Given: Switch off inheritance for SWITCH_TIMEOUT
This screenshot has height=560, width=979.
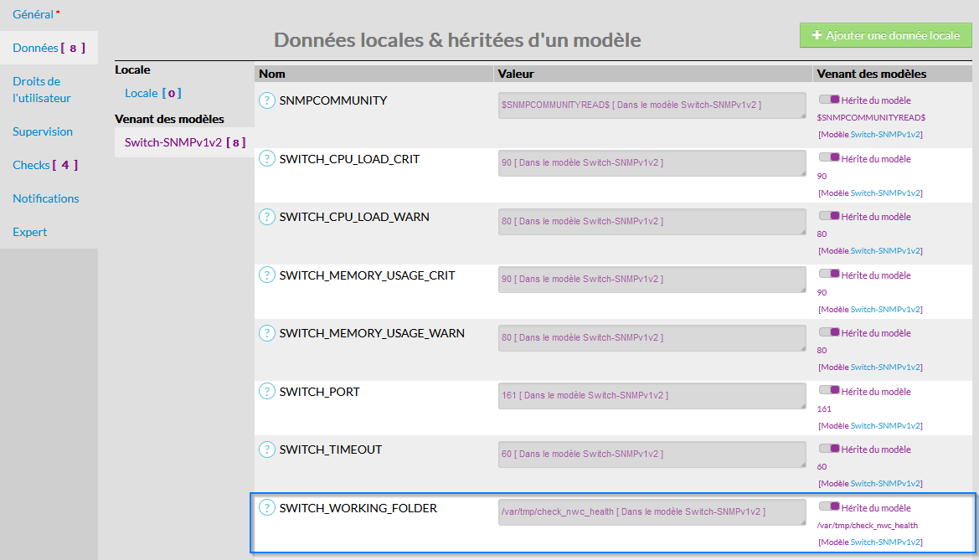Looking at the screenshot, I should [829, 449].
